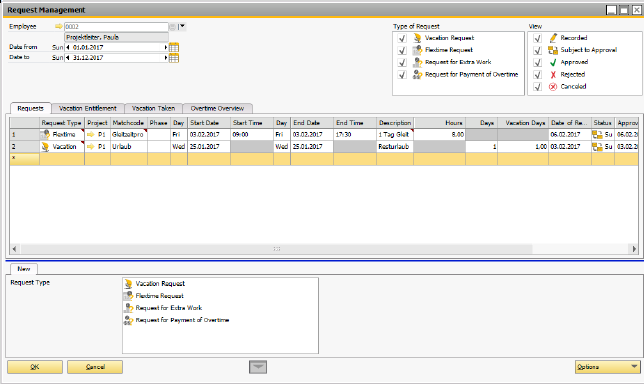Open the Overtime Overview tab
This screenshot has height=385, width=644.
tap(217, 108)
